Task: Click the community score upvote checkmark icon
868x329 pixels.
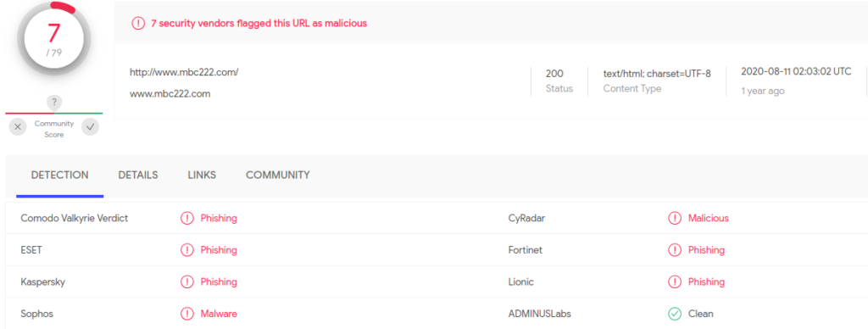Action: pyautogui.click(x=90, y=127)
